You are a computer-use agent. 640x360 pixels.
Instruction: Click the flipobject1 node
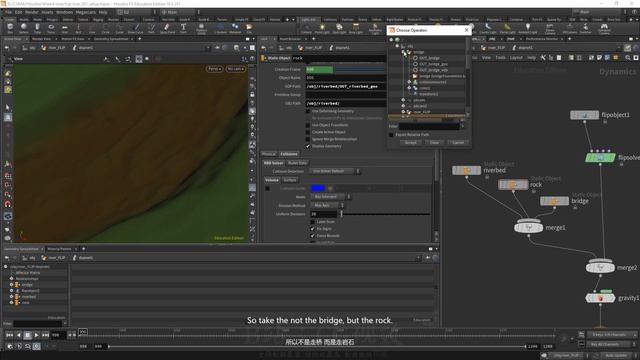[584, 115]
